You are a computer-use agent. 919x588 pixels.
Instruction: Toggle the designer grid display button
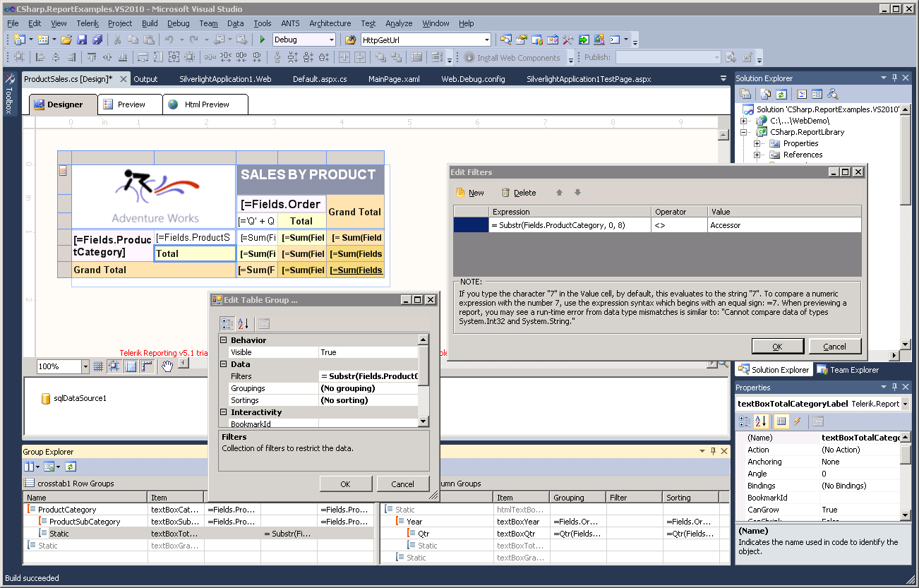click(x=98, y=366)
